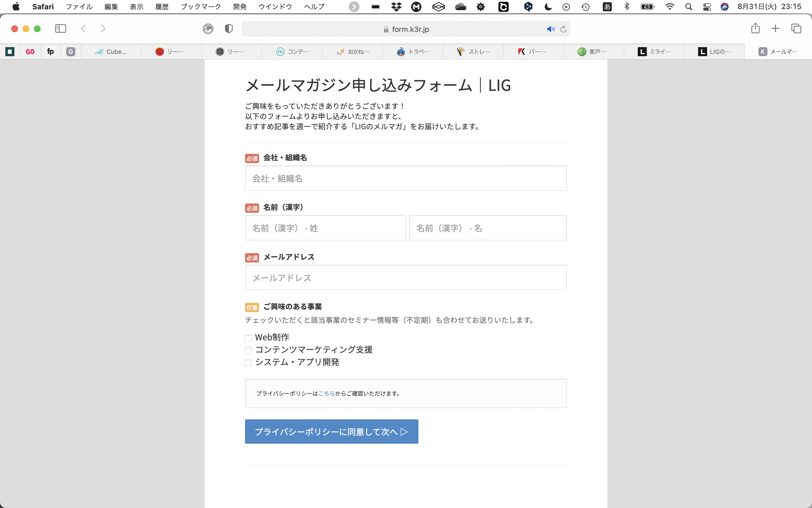This screenshot has width=812, height=508.
Task: Click the form.k3r.jp address bar
Action: coord(406,29)
